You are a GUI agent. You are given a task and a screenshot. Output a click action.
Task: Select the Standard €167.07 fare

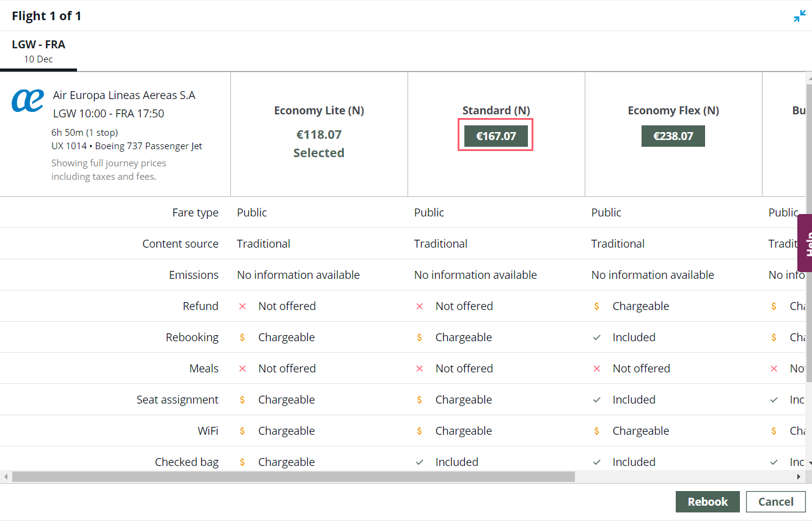496,136
